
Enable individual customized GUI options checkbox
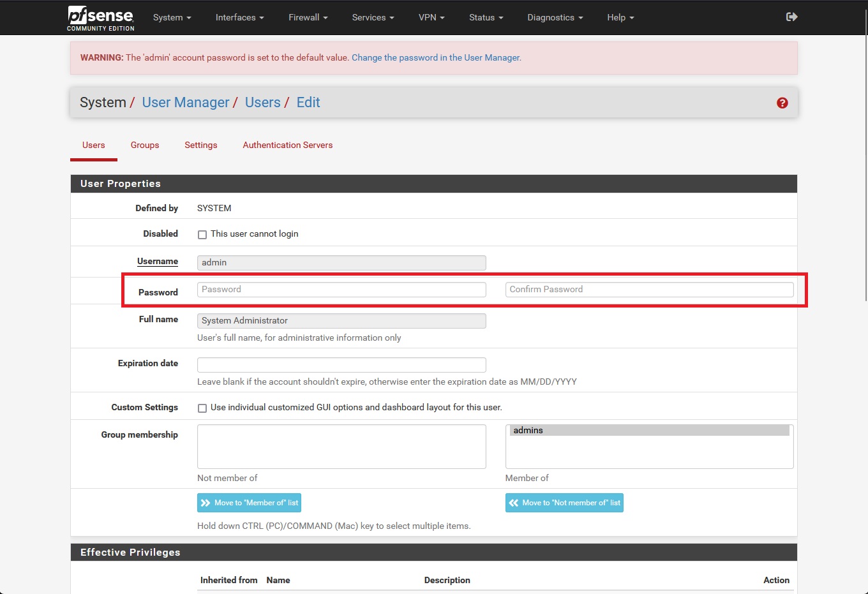pyautogui.click(x=202, y=408)
